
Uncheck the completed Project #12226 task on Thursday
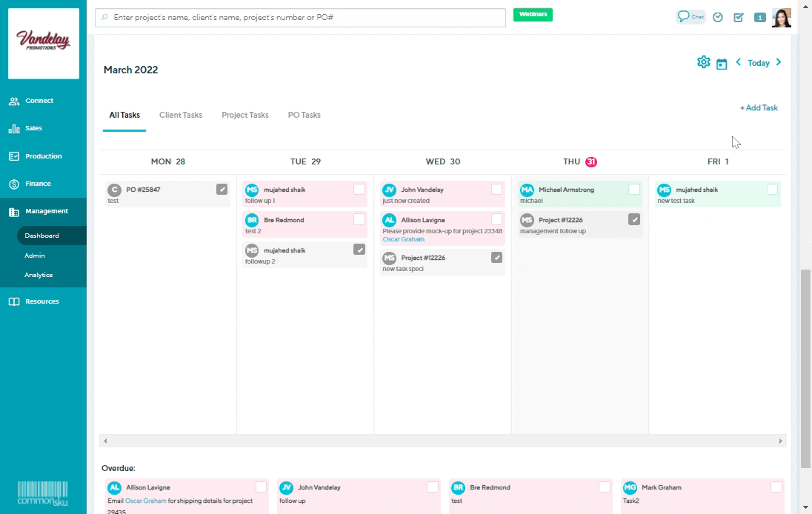click(x=633, y=218)
